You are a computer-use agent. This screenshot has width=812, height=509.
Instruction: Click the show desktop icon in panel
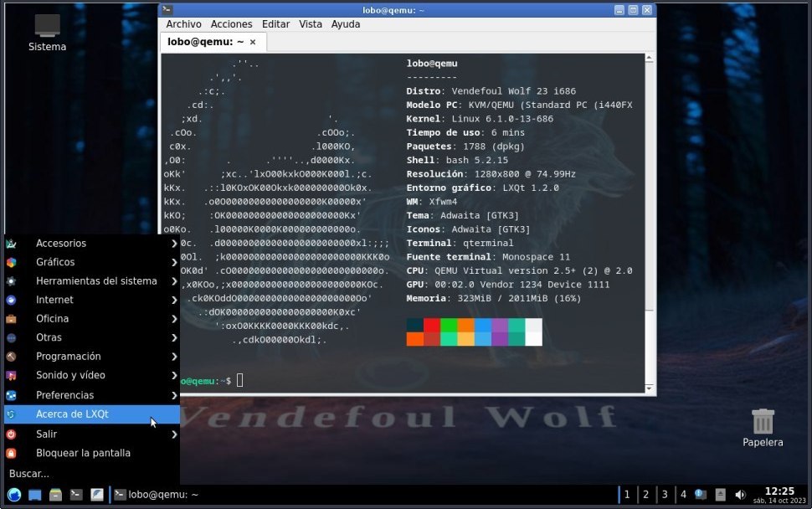34,495
